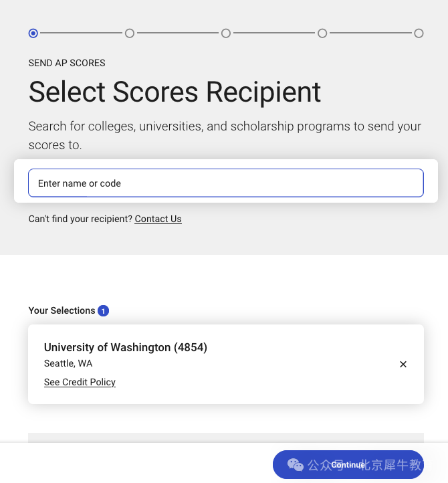Click the search description paragraph text
Image resolution: width=448 pixels, height=483 pixels.
pyautogui.click(x=225, y=136)
